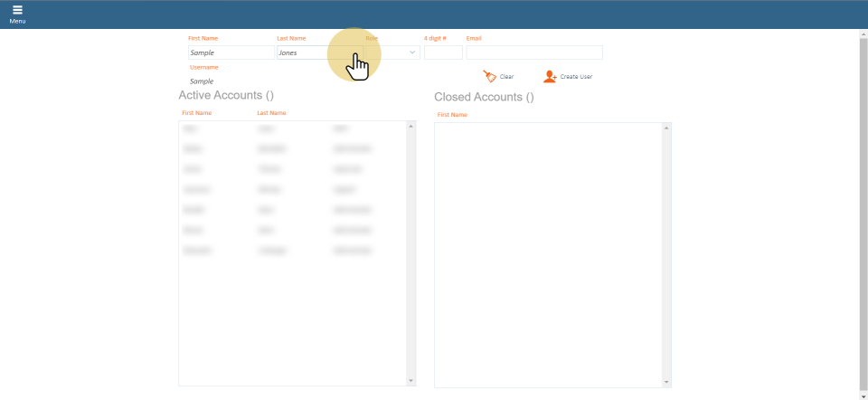
Task: Click the Create User person icon
Action: pyautogui.click(x=550, y=77)
